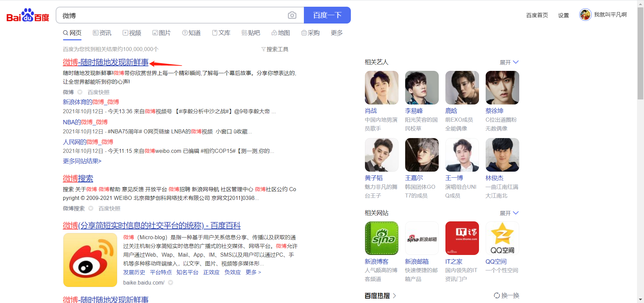644x303 pixels.
Task: Expand the 相关艺人 section
Action: (509, 62)
